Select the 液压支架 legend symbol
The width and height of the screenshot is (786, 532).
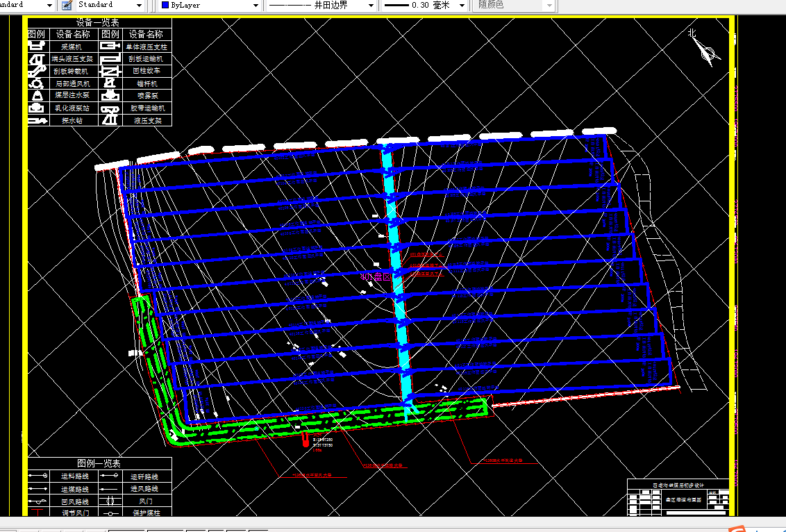tap(110, 120)
